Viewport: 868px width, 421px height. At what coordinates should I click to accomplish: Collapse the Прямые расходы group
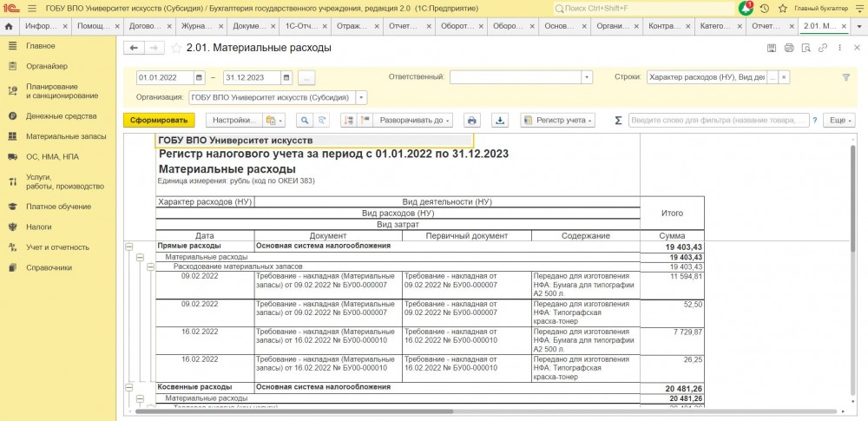click(x=129, y=247)
